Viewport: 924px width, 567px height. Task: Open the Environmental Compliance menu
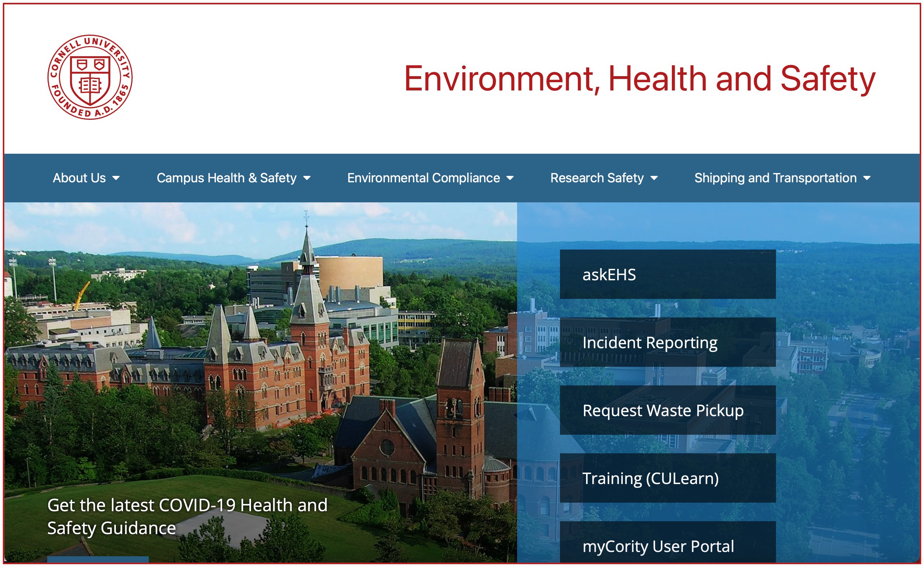[423, 178]
